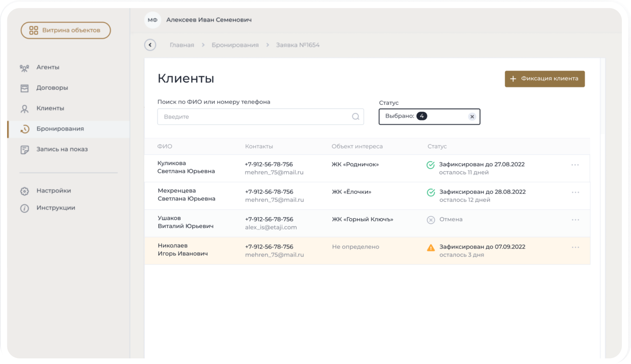Go to Договоры in the sidebar
The height and width of the screenshot is (364, 631).
52,88
